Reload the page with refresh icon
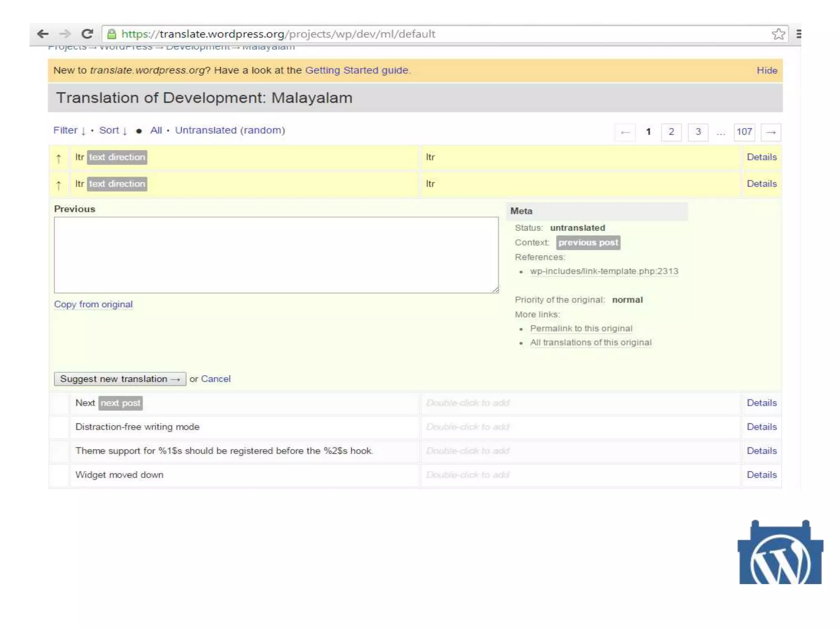The image size is (840, 630). (x=87, y=34)
